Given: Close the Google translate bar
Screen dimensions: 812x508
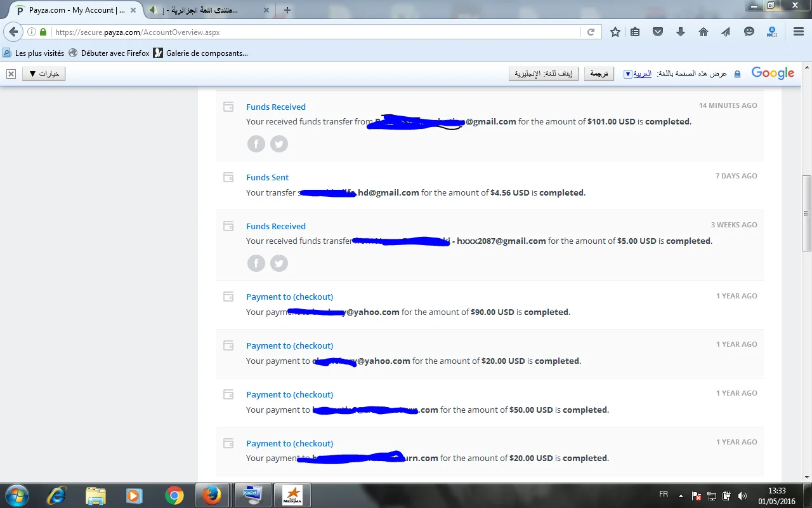Looking at the screenshot, I should pyautogui.click(x=11, y=74).
